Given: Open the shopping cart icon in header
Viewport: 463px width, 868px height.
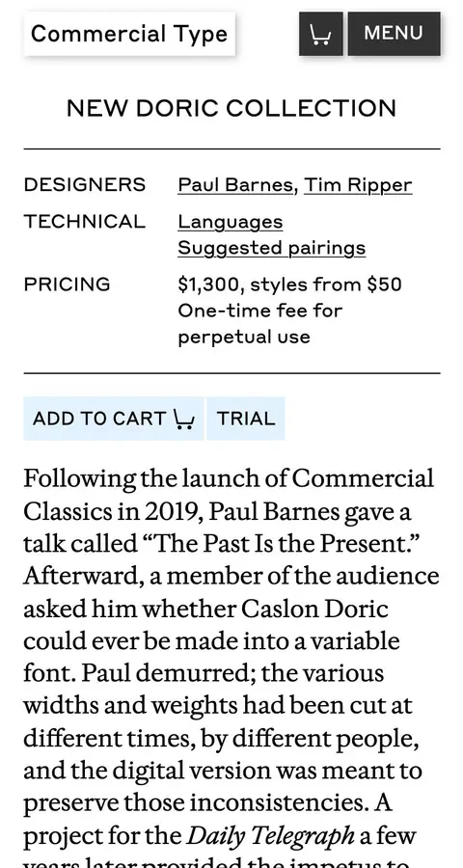Looking at the screenshot, I should point(320,34).
